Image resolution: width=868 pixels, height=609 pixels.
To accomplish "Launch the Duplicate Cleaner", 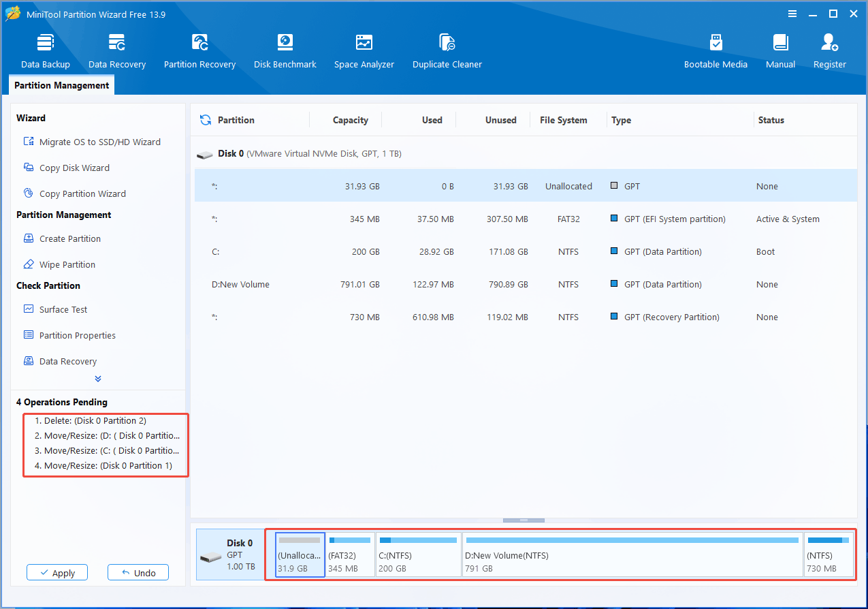I will (x=447, y=51).
